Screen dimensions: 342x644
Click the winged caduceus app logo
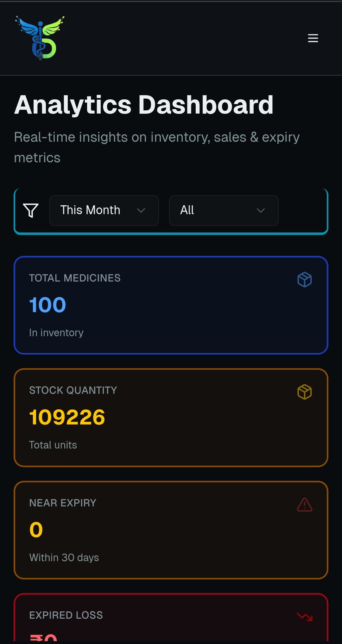(40, 38)
